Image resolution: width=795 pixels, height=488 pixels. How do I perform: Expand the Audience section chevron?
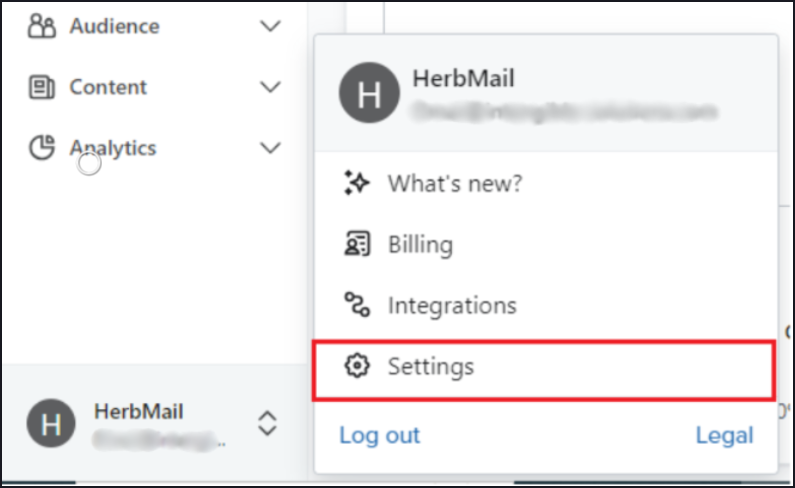[270, 27]
